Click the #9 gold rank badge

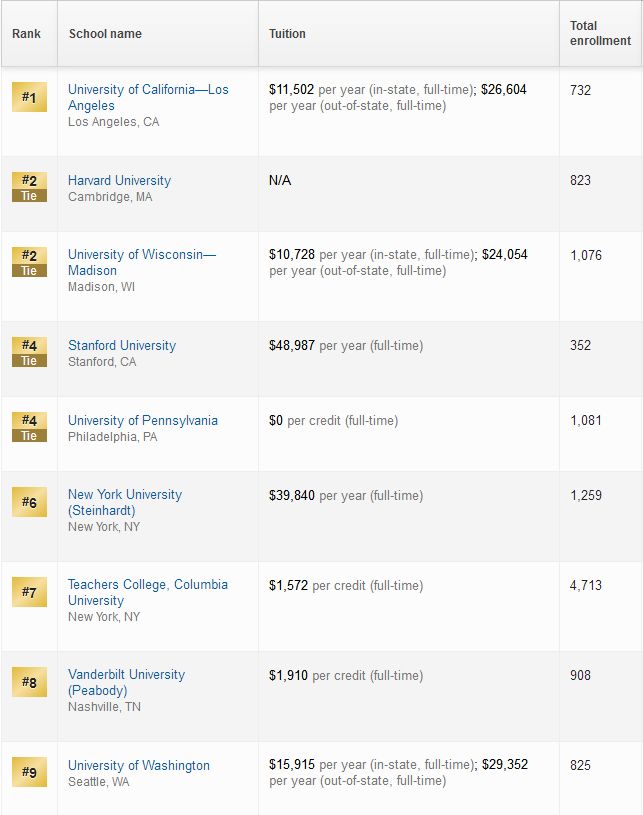[x=30, y=772]
